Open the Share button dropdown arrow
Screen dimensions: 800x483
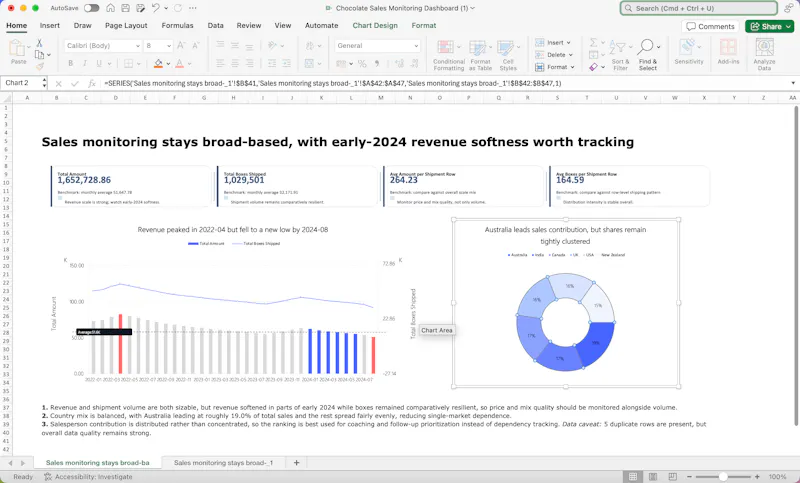[x=788, y=27]
